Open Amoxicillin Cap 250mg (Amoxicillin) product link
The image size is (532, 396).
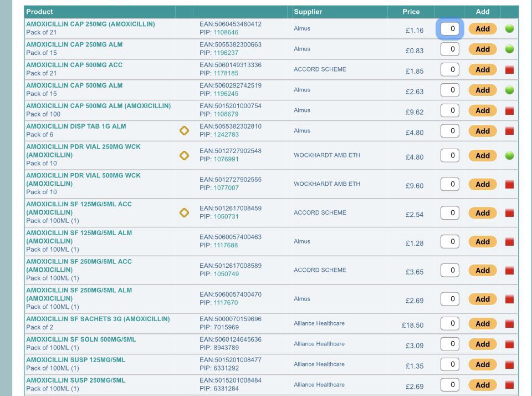tap(90, 24)
